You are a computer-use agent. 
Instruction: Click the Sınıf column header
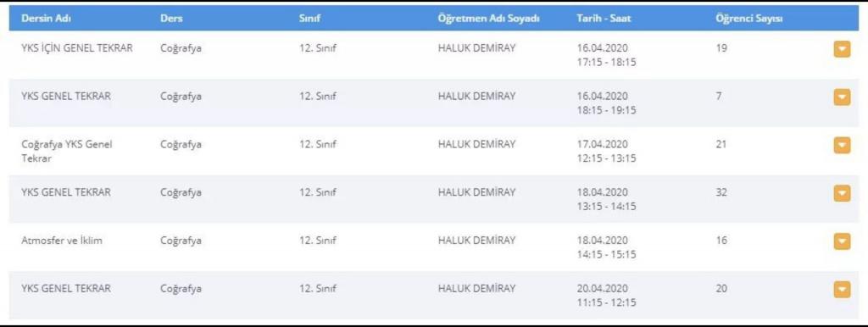310,19
